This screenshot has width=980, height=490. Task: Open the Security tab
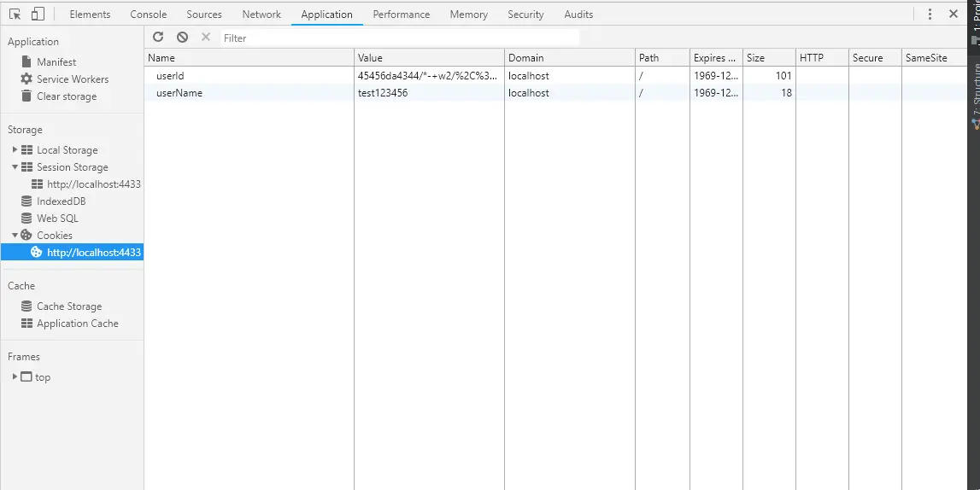pos(525,14)
